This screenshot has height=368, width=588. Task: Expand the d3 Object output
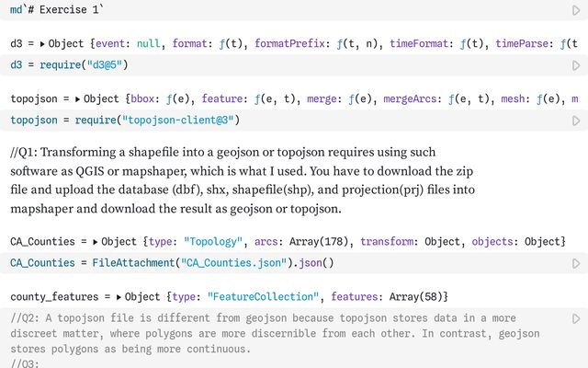tap(42, 44)
